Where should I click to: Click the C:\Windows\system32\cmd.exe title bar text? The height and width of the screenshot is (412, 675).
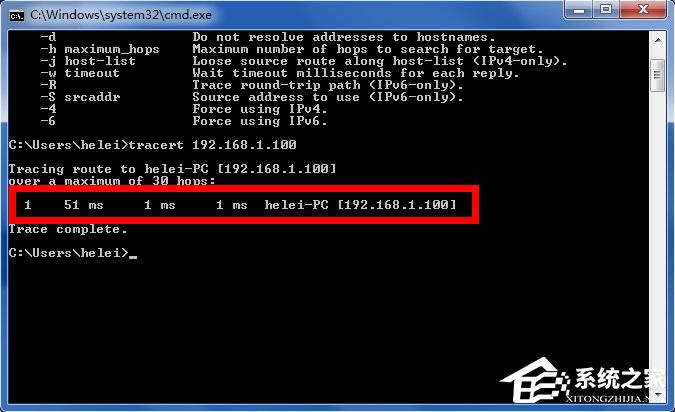point(121,15)
